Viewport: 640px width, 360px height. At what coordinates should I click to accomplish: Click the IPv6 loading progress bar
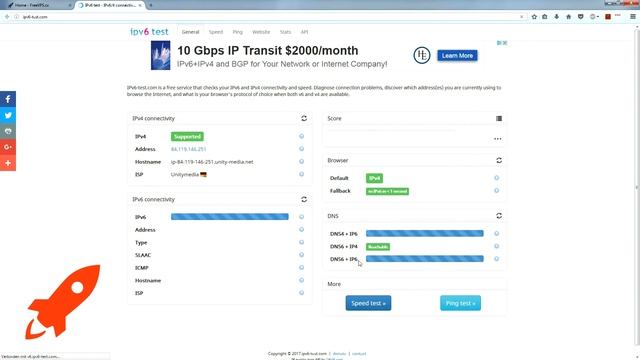pyautogui.click(x=230, y=217)
